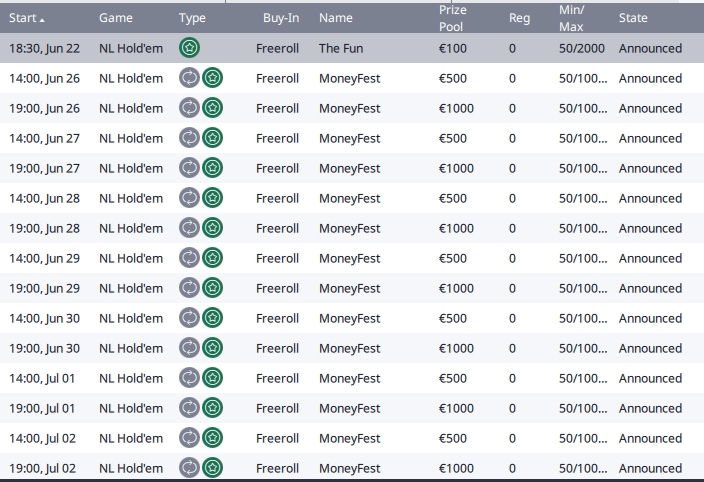Click the green star icon for 14:00, Jul 01
704x482 pixels.
(212, 378)
